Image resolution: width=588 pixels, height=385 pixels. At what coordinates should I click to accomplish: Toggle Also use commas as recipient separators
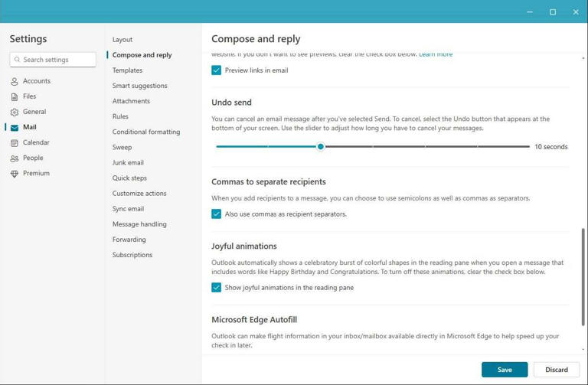216,214
